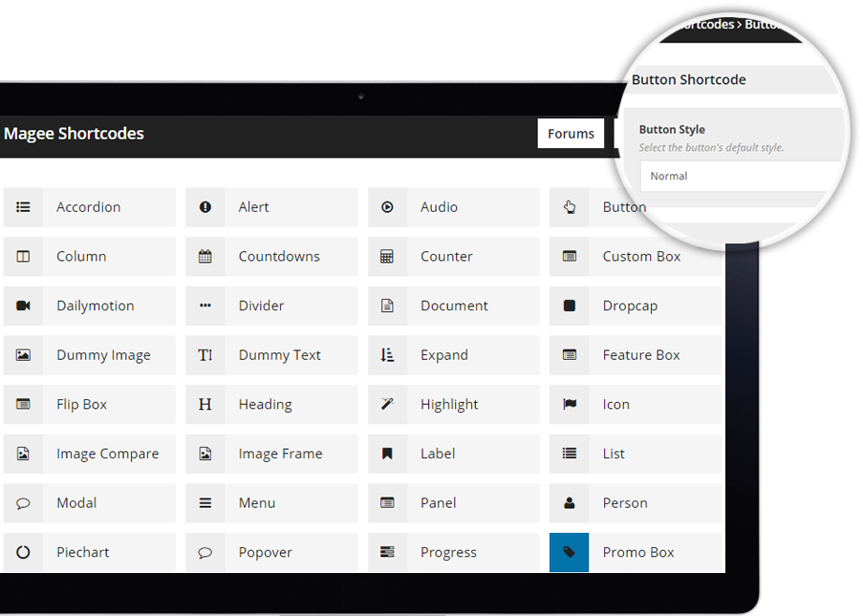863x616 pixels.
Task: Choose the Piechart shortcode
Action: click(x=90, y=552)
